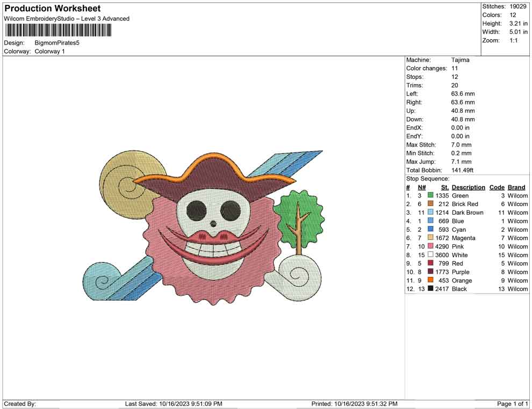Click the Cyan thread color swatch
The image size is (532, 409).
[430, 230]
